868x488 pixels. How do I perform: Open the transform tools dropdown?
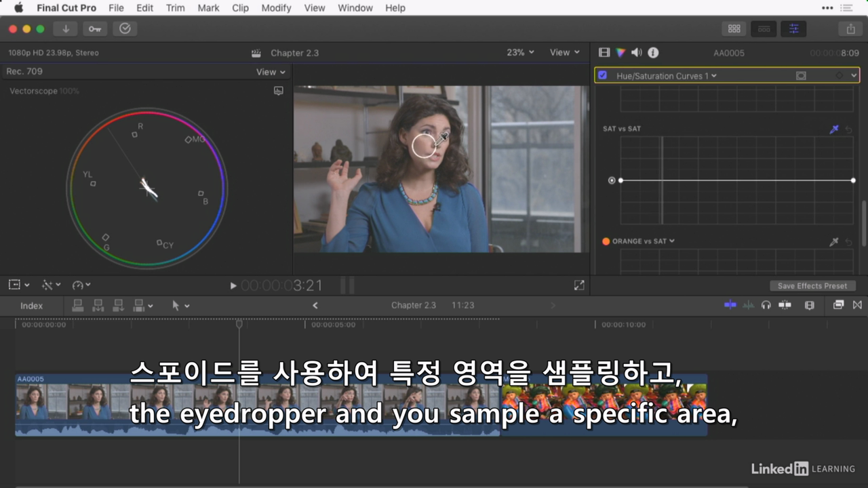coord(51,285)
